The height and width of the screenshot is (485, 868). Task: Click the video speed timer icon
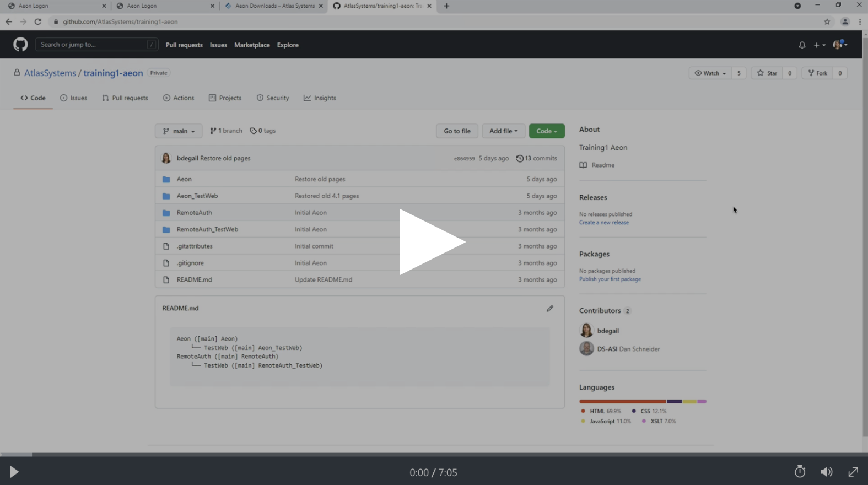coord(800,472)
